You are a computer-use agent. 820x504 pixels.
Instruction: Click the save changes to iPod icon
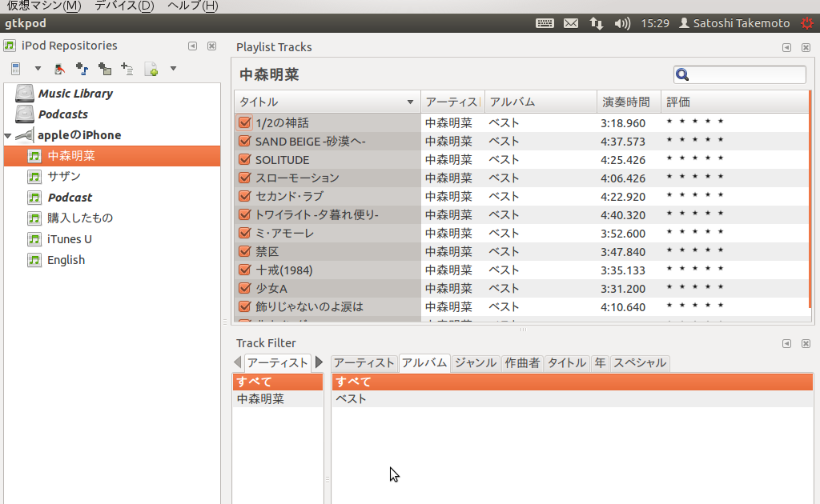[x=59, y=69]
